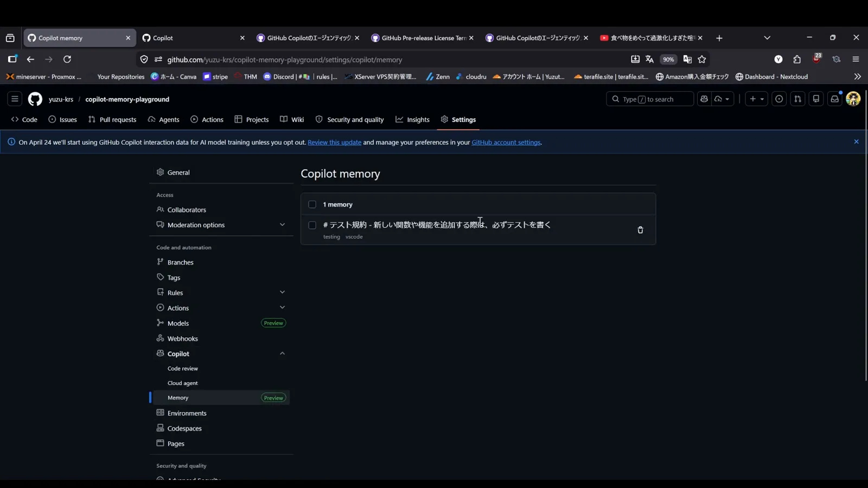
Task: Open the Projects repository tab
Action: (252, 119)
